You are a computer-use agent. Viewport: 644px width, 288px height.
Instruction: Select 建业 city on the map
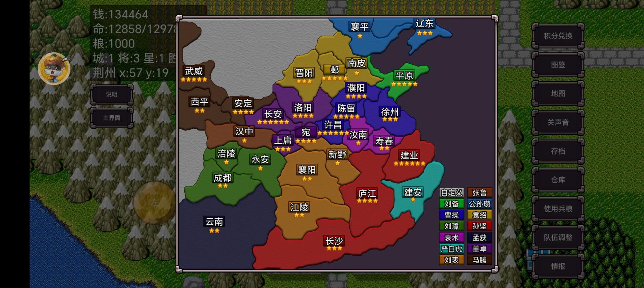point(409,155)
